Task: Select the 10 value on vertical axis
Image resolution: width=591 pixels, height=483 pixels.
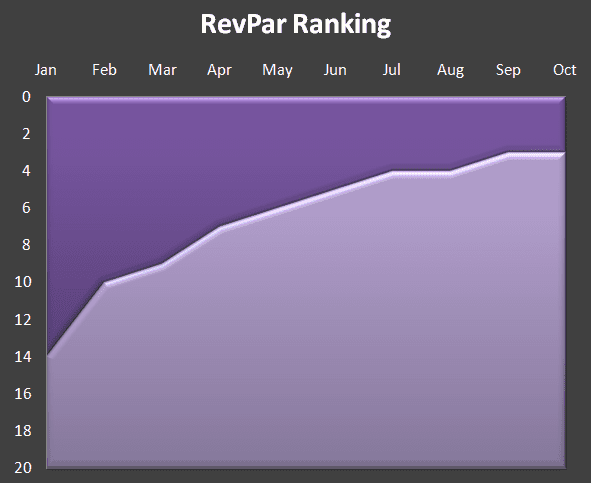Action: tap(23, 282)
